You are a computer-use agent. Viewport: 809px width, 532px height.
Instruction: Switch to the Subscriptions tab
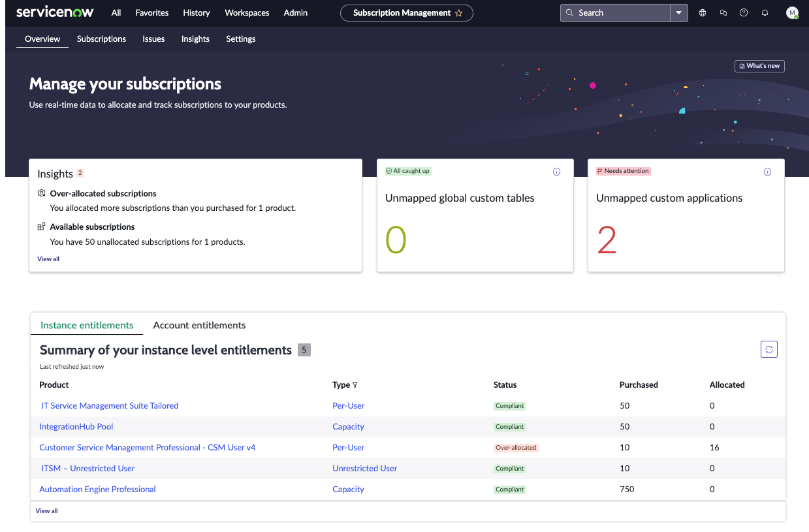[x=101, y=39]
